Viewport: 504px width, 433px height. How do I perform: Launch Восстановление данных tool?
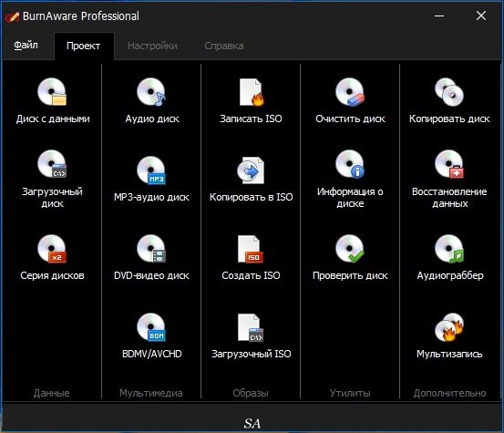coord(449,164)
